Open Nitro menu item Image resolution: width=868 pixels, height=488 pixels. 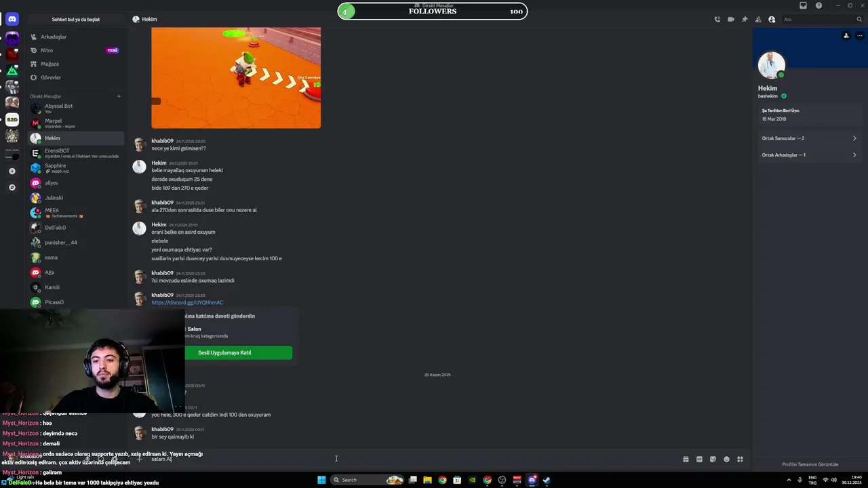click(76, 50)
